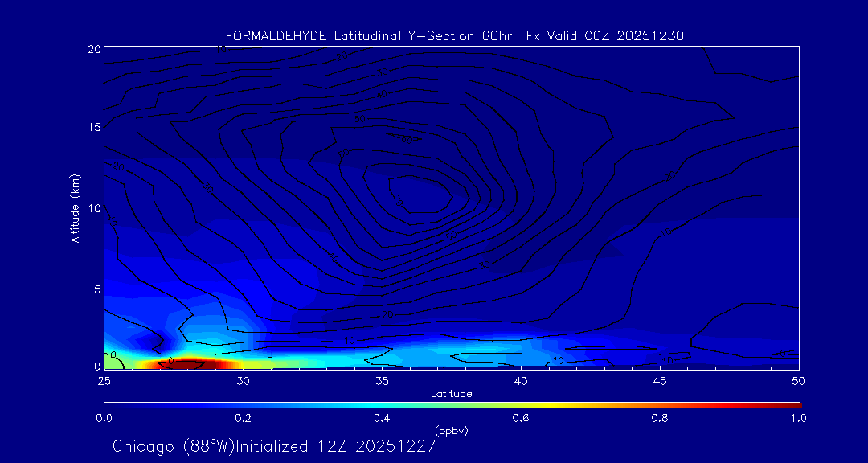
Task: Click the '(ppbv)' units label
Action: [x=451, y=431]
